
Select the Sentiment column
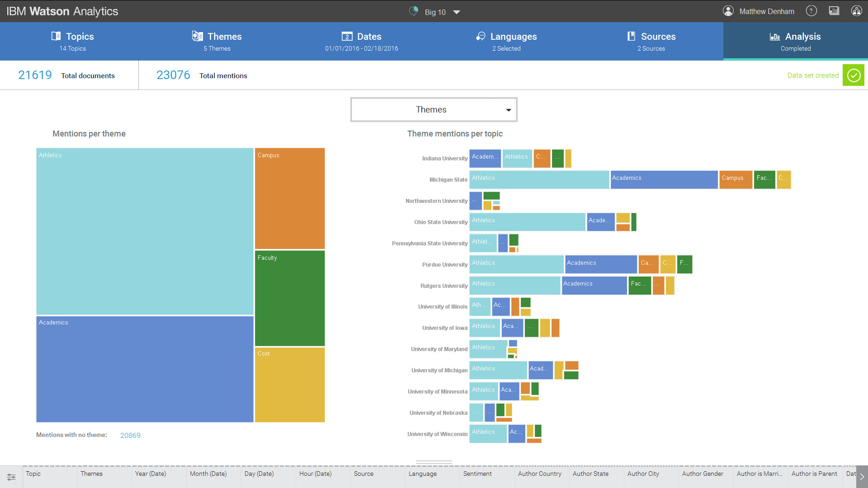(x=487, y=477)
